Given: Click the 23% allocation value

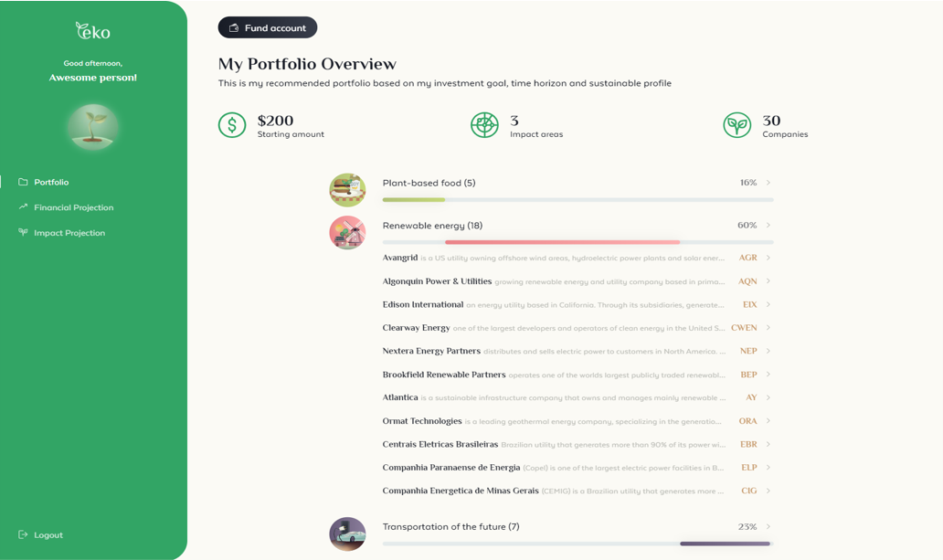Looking at the screenshot, I should tap(747, 526).
